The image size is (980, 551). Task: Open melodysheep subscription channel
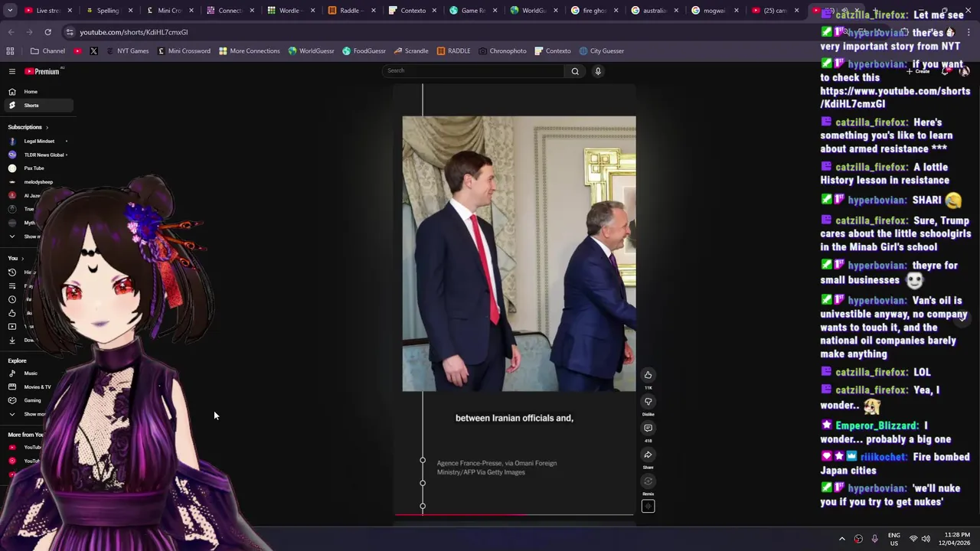click(x=38, y=182)
